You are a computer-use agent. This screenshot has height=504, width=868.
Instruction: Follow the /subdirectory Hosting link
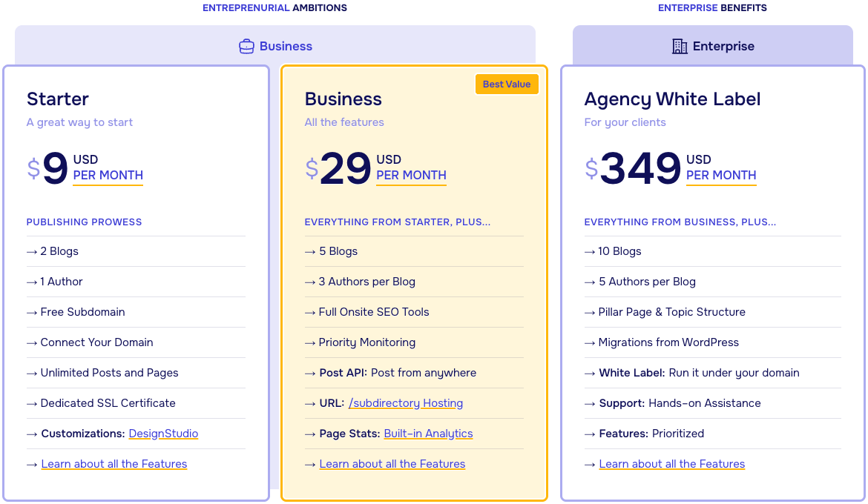click(405, 403)
